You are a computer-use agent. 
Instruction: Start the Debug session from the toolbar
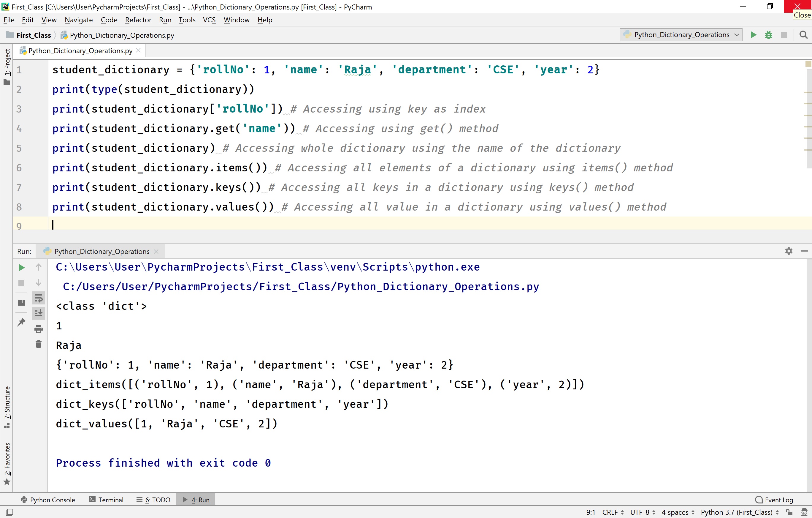click(x=768, y=34)
